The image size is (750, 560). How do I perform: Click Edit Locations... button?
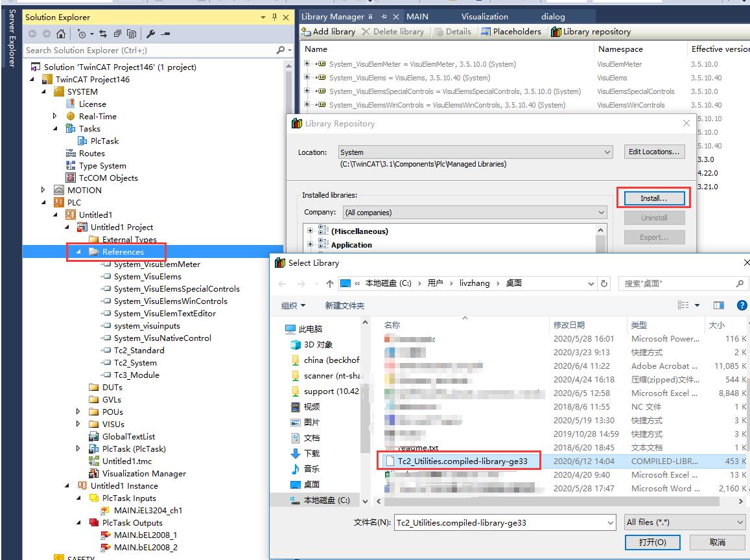(654, 152)
